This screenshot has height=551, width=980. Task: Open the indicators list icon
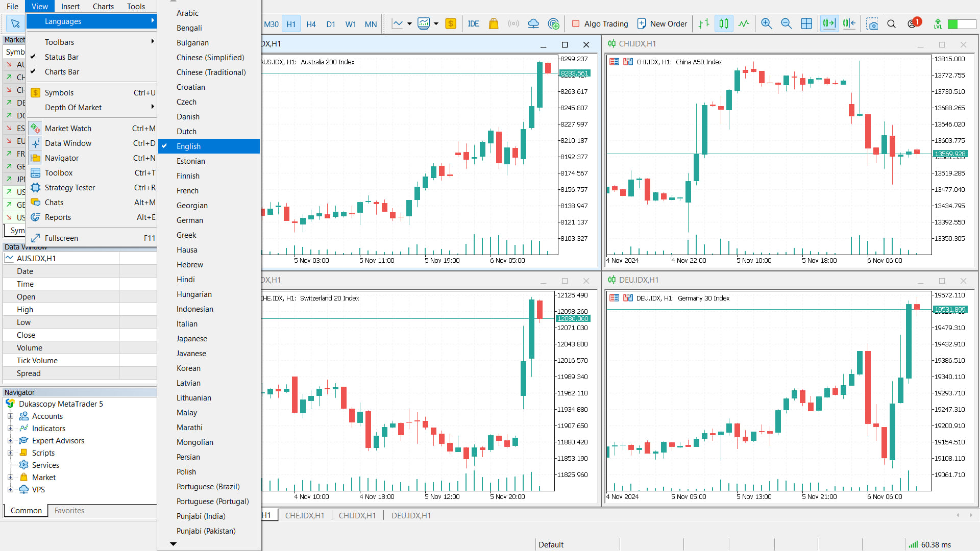424,23
